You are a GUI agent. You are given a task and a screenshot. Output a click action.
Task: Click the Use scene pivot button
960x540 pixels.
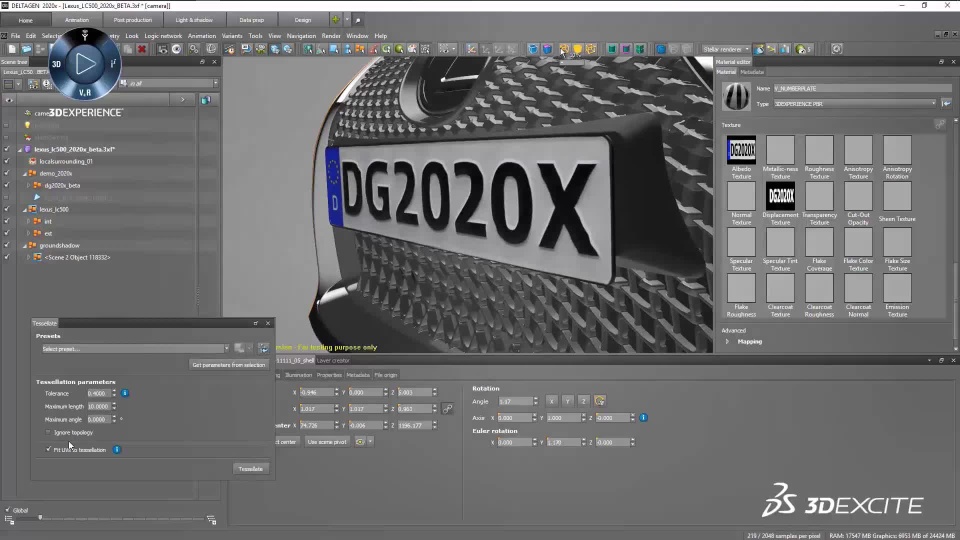pyautogui.click(x=326, y=441)
